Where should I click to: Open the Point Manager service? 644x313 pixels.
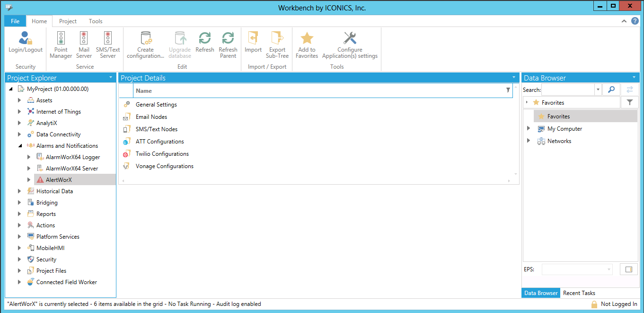(x=61, y=38)
